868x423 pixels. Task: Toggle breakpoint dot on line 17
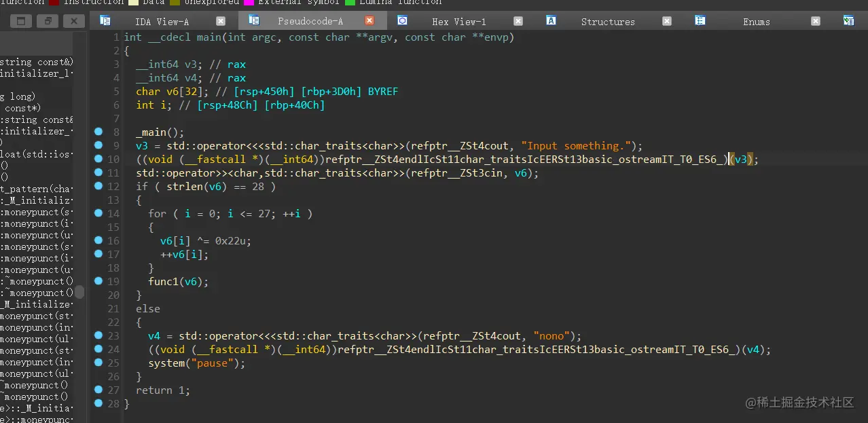click(x=98, y=254)
